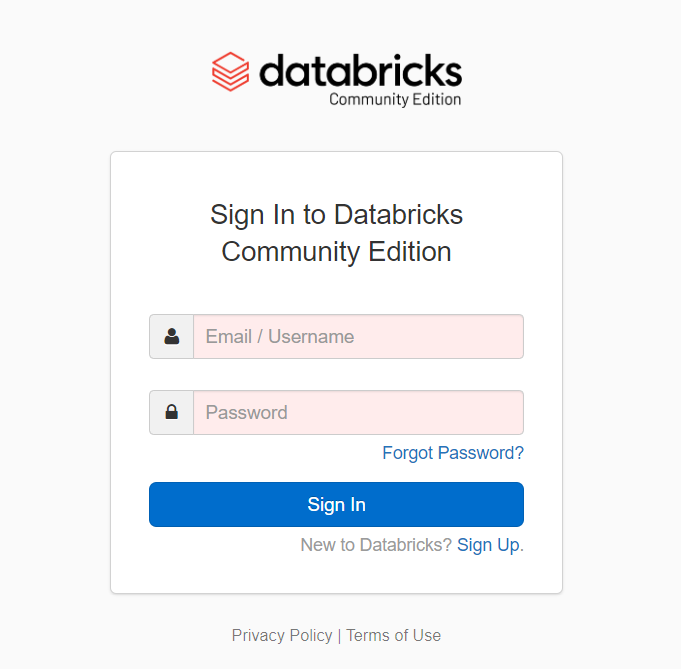Image resolution: width=681 pixels, height=669 pixels.
Task: Click the gray box containing the padlock
Action: click(172, 412)
